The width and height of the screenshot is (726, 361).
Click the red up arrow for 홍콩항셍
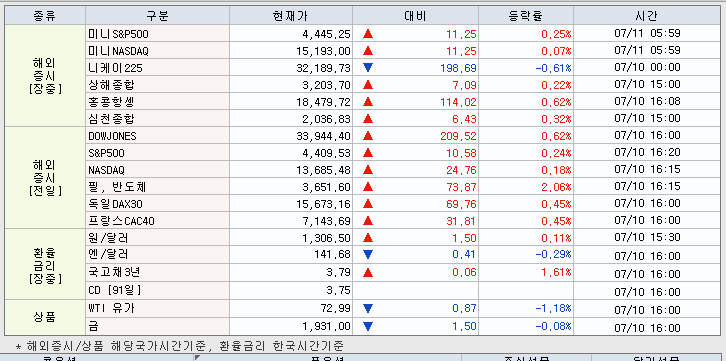tap(368, 102)
